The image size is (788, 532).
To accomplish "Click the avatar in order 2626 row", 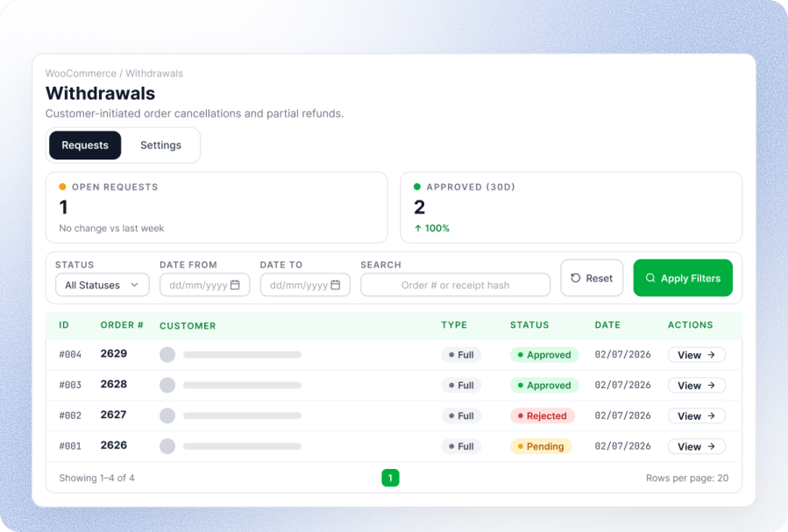I will pyautogui.click(x=167, y=446).
